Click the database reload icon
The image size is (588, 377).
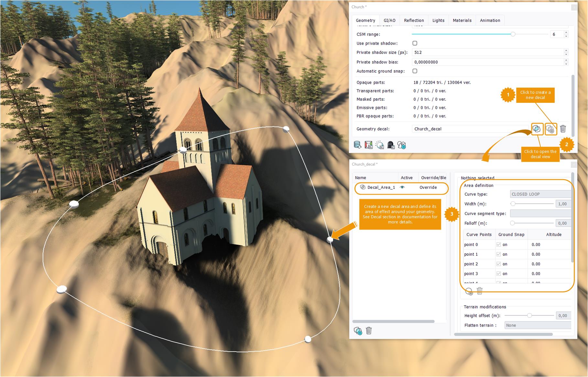[x=357, y=145]
